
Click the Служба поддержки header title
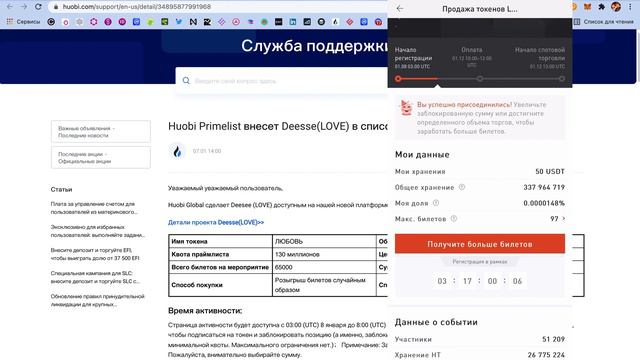[314, 46]
